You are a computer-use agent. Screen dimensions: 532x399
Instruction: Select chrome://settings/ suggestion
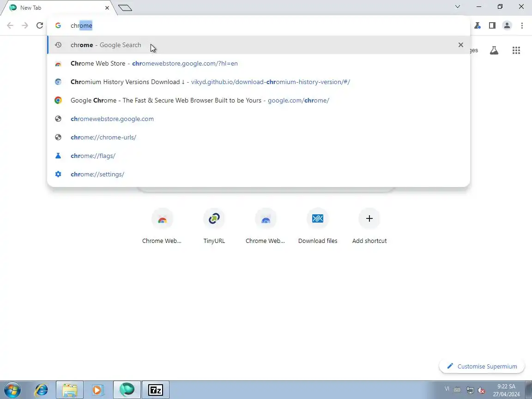pos(259,175)
